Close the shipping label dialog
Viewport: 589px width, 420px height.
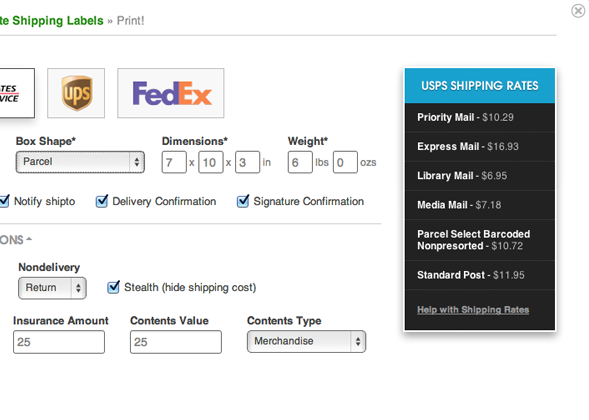coord(578,11)
